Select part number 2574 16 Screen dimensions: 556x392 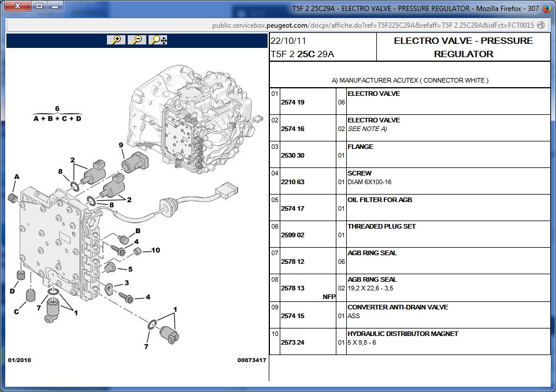pyautogui.click(x=292, y=129)
